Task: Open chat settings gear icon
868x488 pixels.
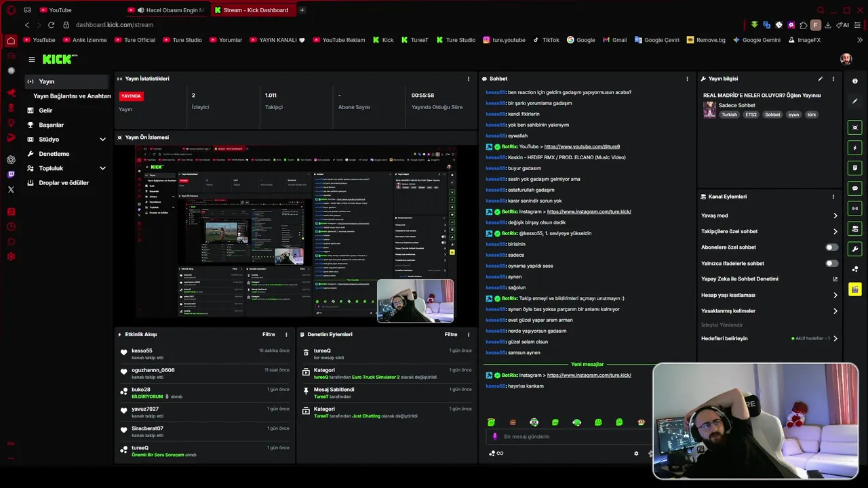Action: (x=636, y=453)
